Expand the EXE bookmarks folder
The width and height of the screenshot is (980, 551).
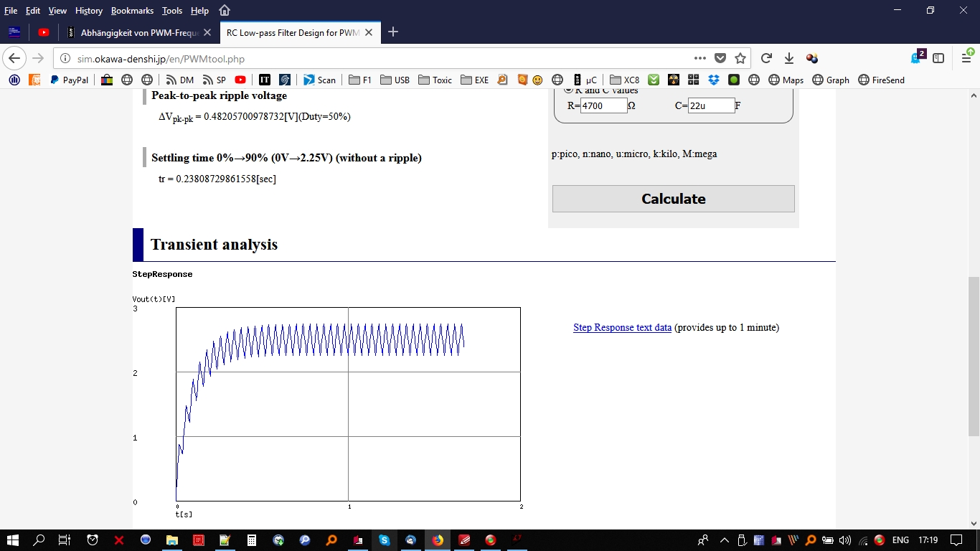coord(474,80)
